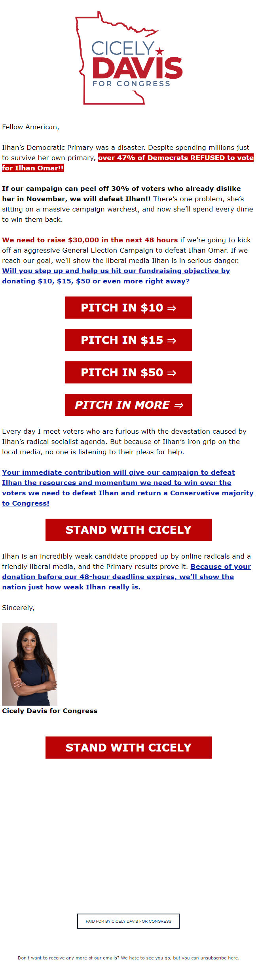Click the arrow on the 'PITCH IN $10' button

(171, 308)
